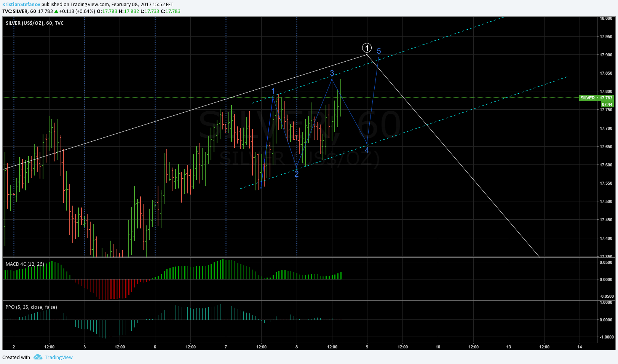This screenshot has width=618, height=364.
Task: Click the TVC:SILVER, 60 symbol header text
Action: 19,11
